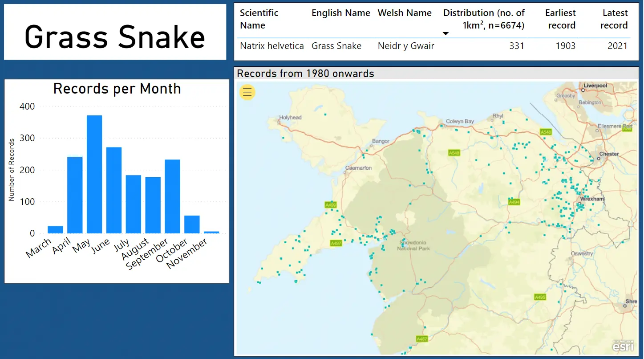Image resolution: width=644 pixels, height=359 pixels.
Task: Select the September bar in chart
Action: [172, 196]
